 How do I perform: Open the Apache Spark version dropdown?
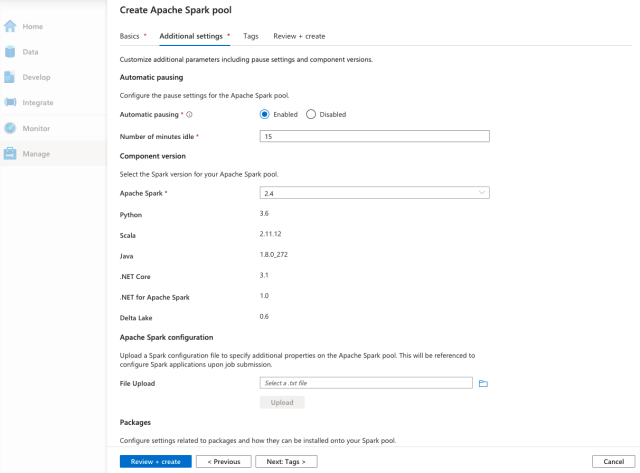374,193
